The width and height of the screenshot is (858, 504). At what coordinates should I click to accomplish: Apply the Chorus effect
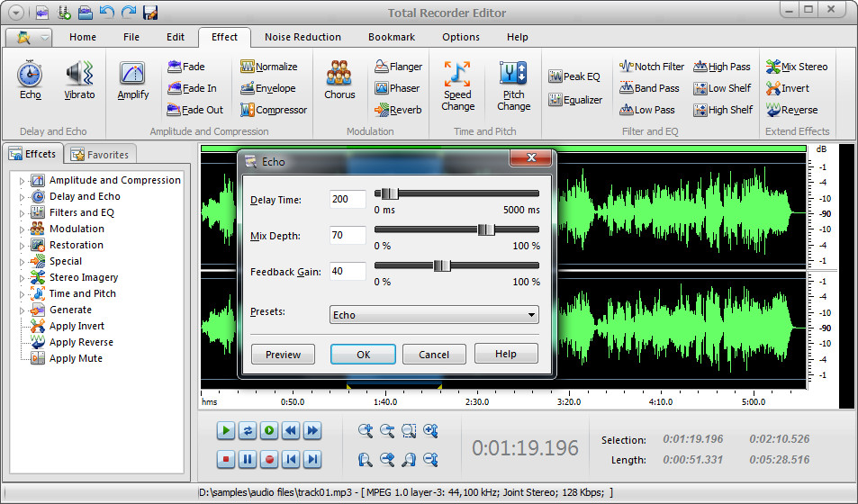(x=339, y=80)
